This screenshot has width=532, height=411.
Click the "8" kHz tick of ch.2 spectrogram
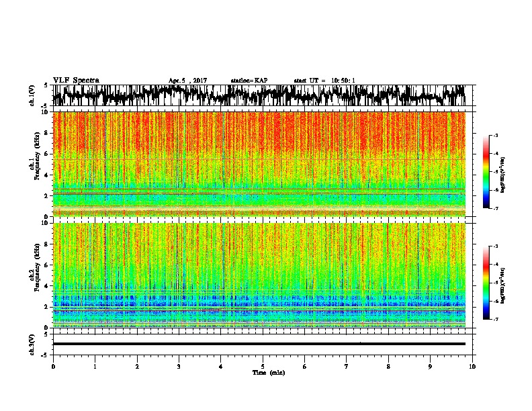47,244
